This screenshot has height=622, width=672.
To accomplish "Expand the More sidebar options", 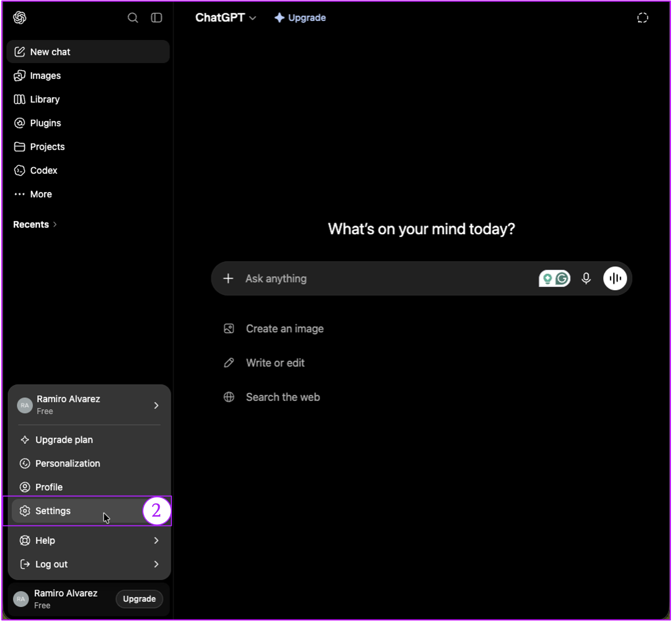I will (x=88, y=194).
